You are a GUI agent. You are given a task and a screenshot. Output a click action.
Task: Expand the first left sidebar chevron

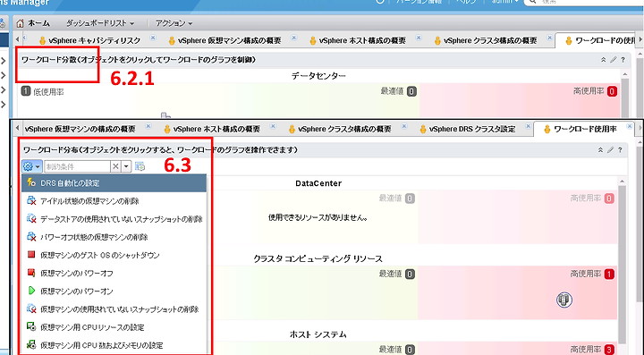[x=4, y=61]
